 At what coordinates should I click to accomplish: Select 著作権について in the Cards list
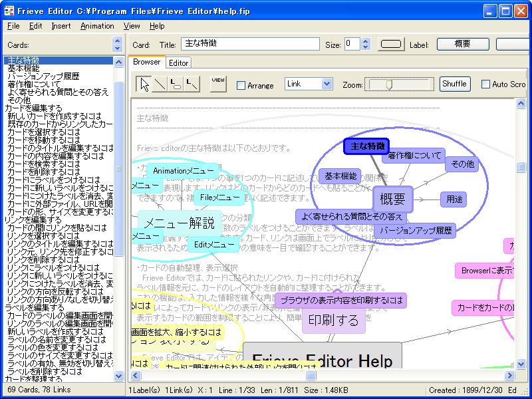pyautogui.click(x=35, y=84)
